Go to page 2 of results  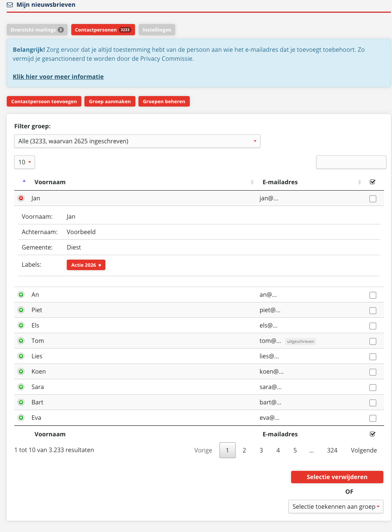click(244, 450)
